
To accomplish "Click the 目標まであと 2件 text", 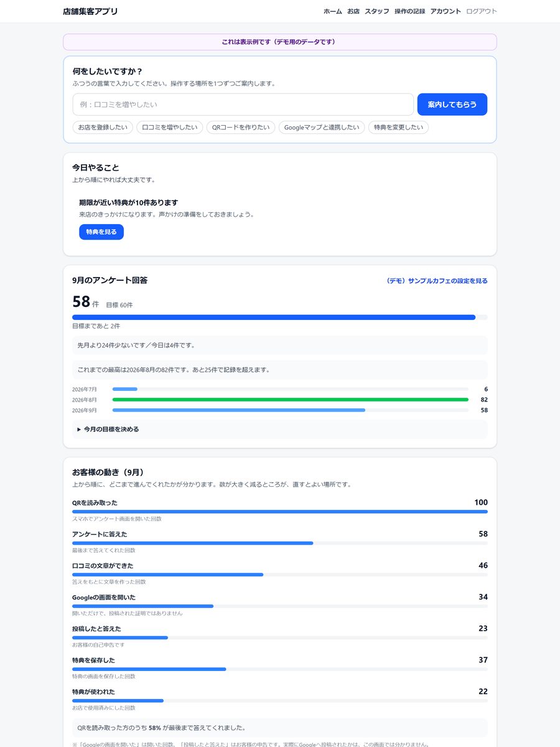I will point(96,326).
